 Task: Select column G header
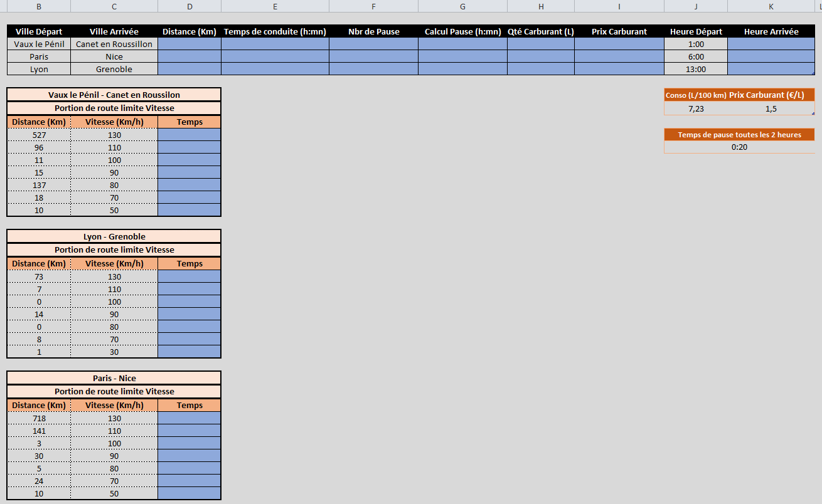[463, 6]
